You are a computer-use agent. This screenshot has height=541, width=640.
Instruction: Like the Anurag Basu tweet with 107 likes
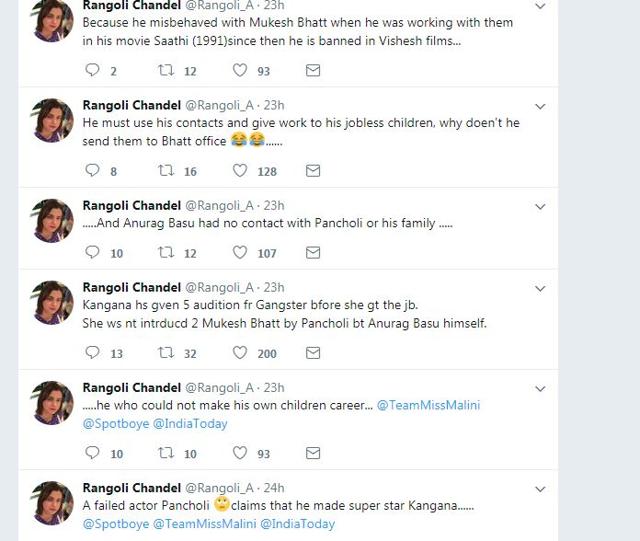coord(240,252)
